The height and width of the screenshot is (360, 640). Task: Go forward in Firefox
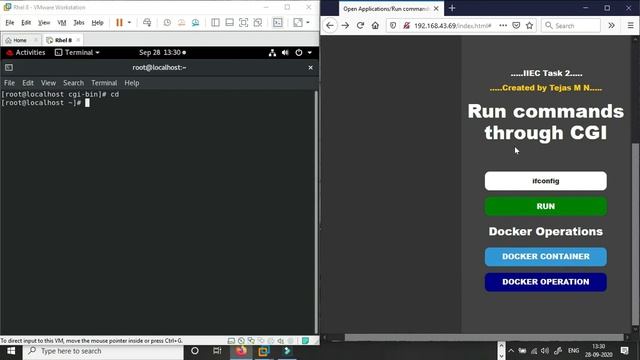(x=345, y=25)
